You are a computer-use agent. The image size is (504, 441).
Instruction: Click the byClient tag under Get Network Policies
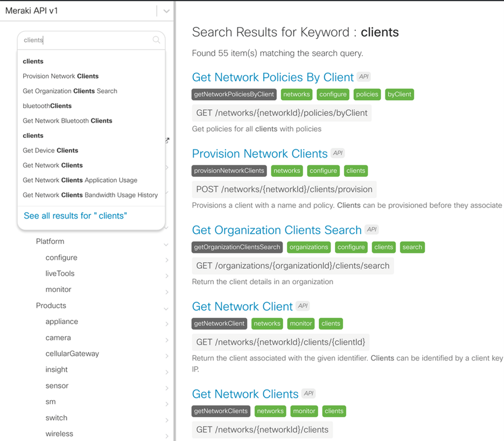tap(399, 94)
